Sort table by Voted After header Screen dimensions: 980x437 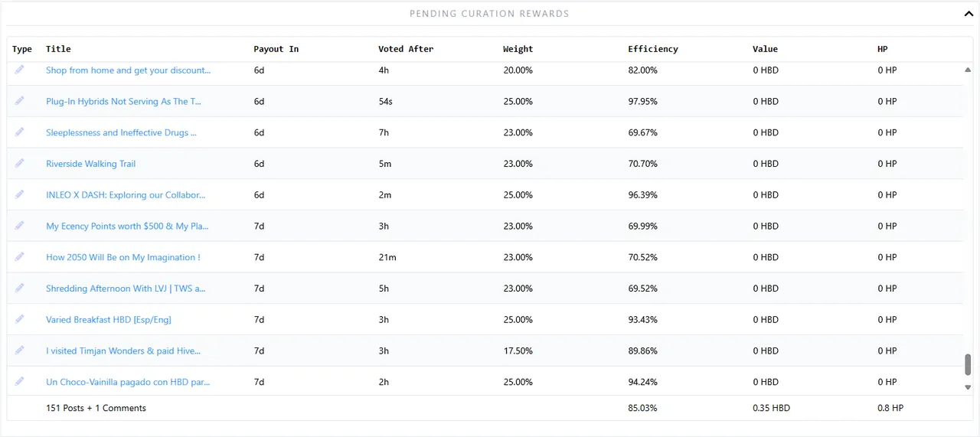click(406, 49)
